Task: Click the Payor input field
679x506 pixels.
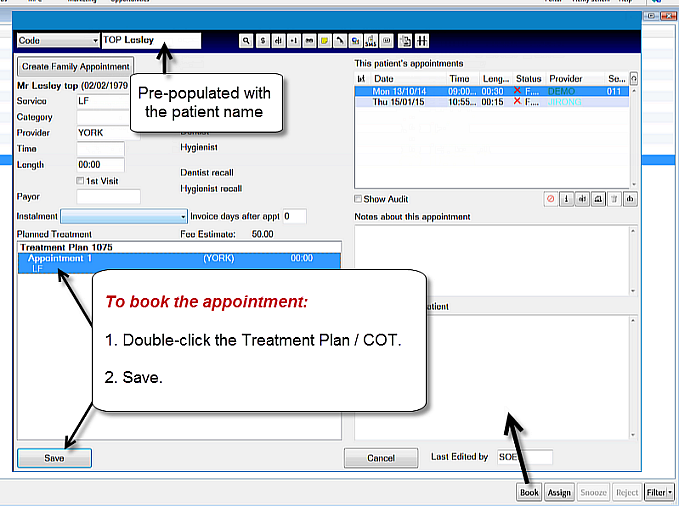Action: point(108,197)
